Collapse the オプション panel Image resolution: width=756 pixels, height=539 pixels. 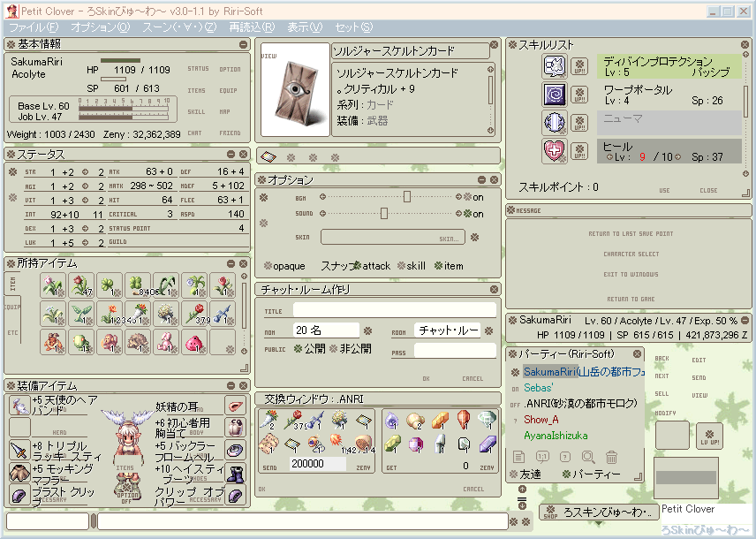(x=481, y=179)
